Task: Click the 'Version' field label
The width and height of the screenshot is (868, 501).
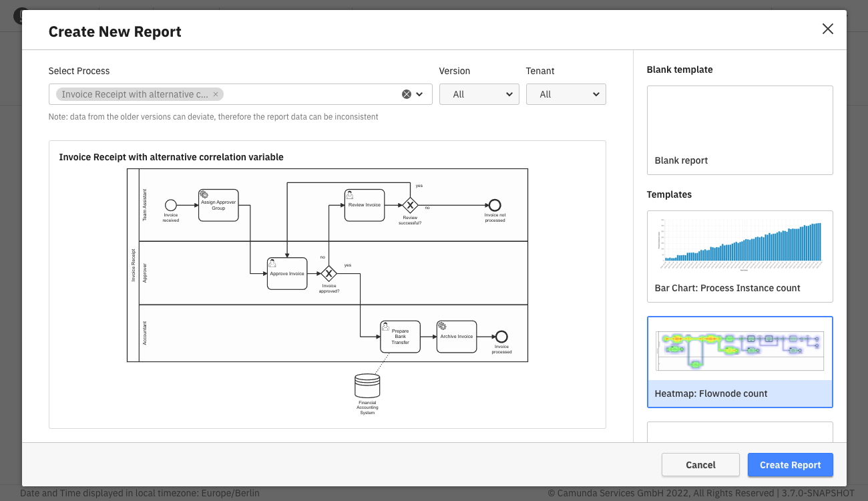Action: [455, 71]
